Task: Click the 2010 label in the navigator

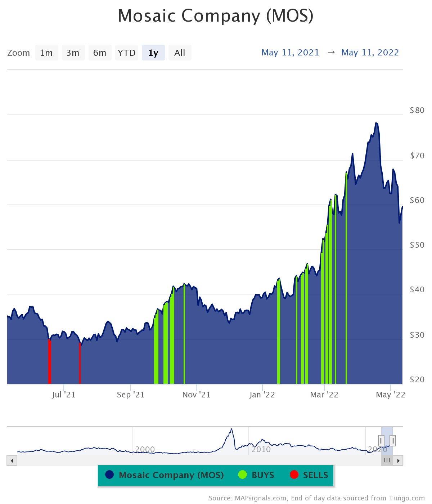Action: point(261,449)
